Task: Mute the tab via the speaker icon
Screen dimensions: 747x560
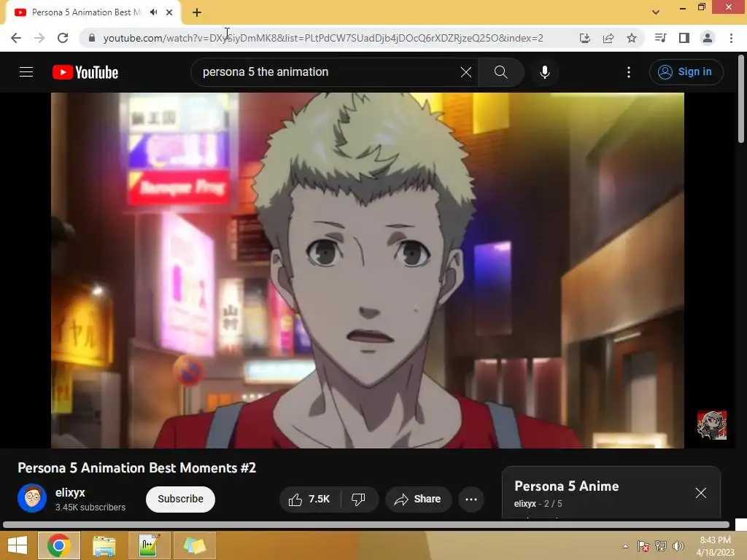Action: point(153,12)
